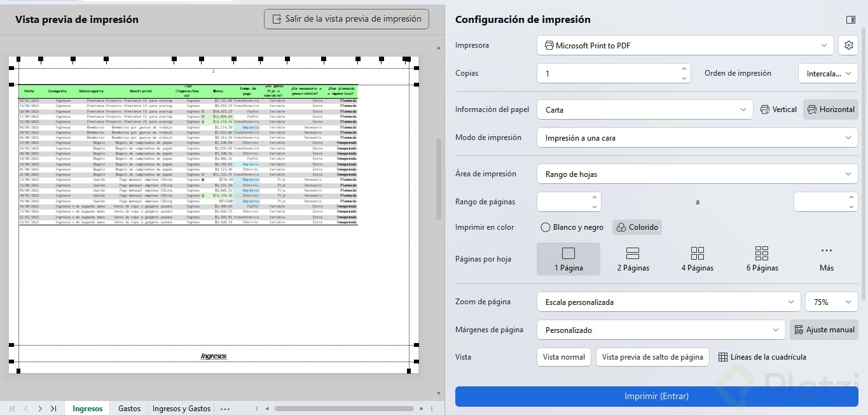Screen dimensions: 868x415
Task: Click the Ingresos footer text in preview
Action: (x=214, y=356)
